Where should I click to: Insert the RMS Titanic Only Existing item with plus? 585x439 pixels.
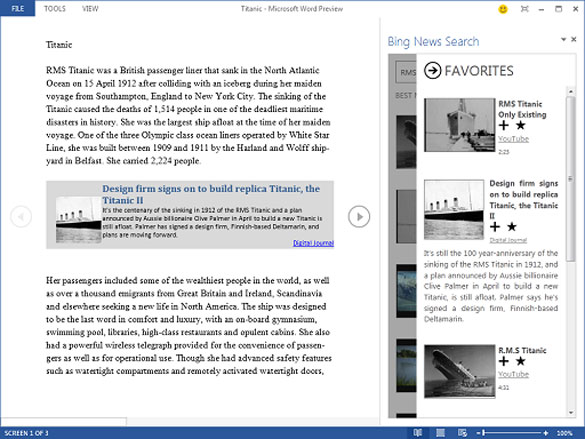504,125
